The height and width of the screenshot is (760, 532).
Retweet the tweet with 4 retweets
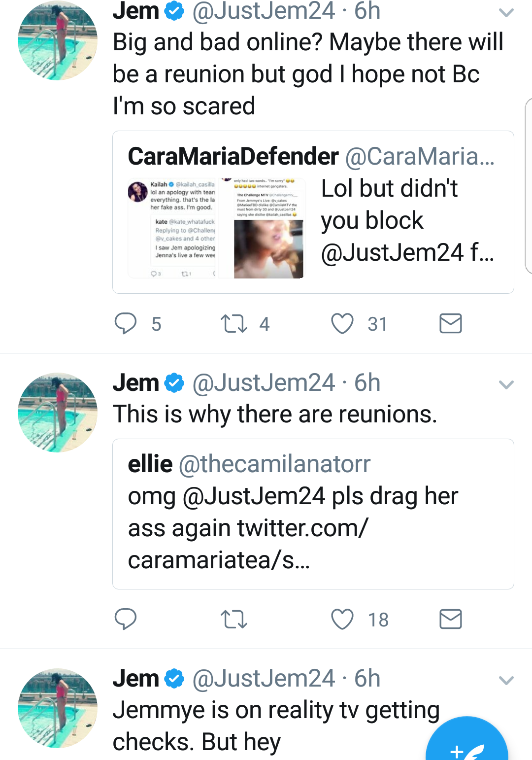pos(234,324)
